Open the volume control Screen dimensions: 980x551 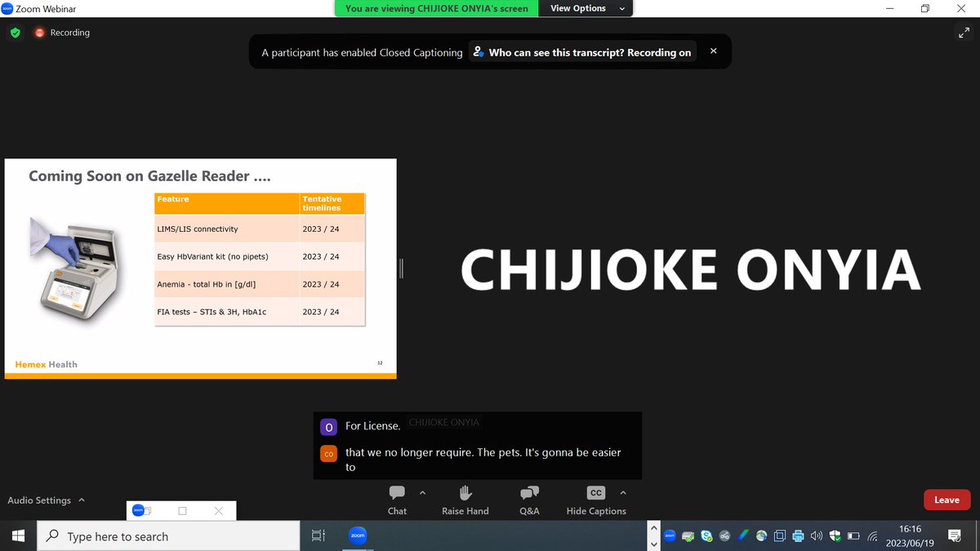tap(817, 536)
